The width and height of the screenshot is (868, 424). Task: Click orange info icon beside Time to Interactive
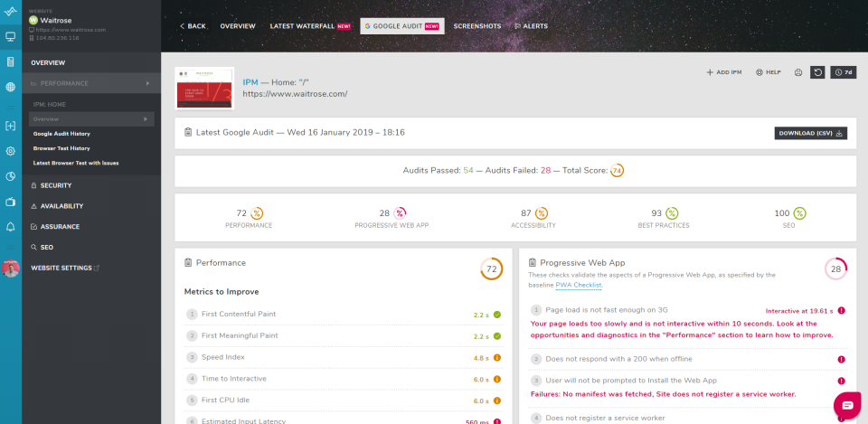tap(497, 379)
